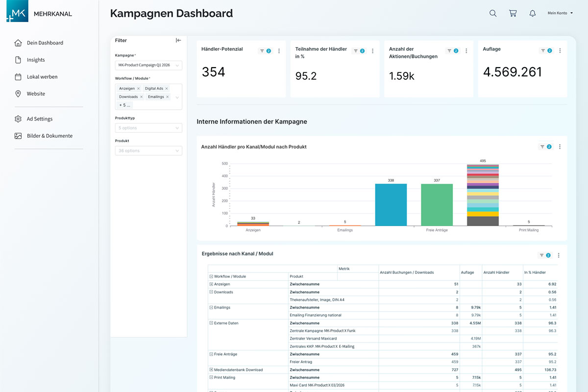Open Lokal werben in sidebar
The width and height of the screenshot is (588, 392).
[42, 77]
